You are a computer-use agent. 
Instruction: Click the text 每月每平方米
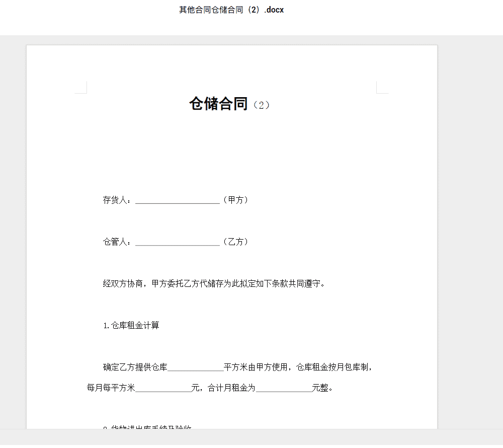click(111, 388)
